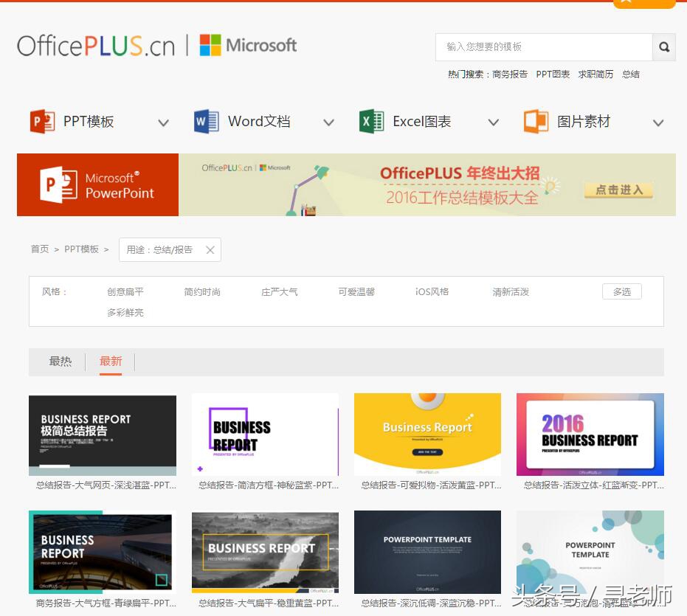This screenshot has width=687, height=616.
Task: Filter by style 创意扁平
Action: 125,292
